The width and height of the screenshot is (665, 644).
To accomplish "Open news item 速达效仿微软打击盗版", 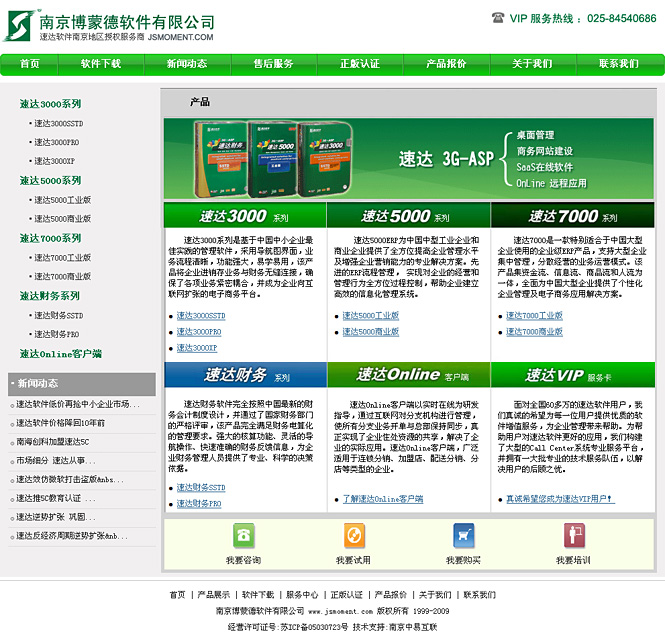I will click(x=70, y=479).
